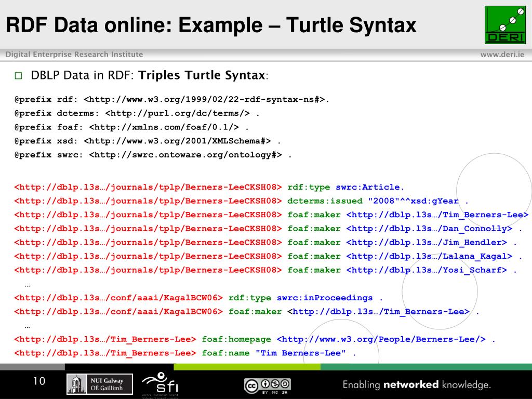532x399 pixels.
Task: Click the Lalana_Kagal URI
Action: point(429,257)
